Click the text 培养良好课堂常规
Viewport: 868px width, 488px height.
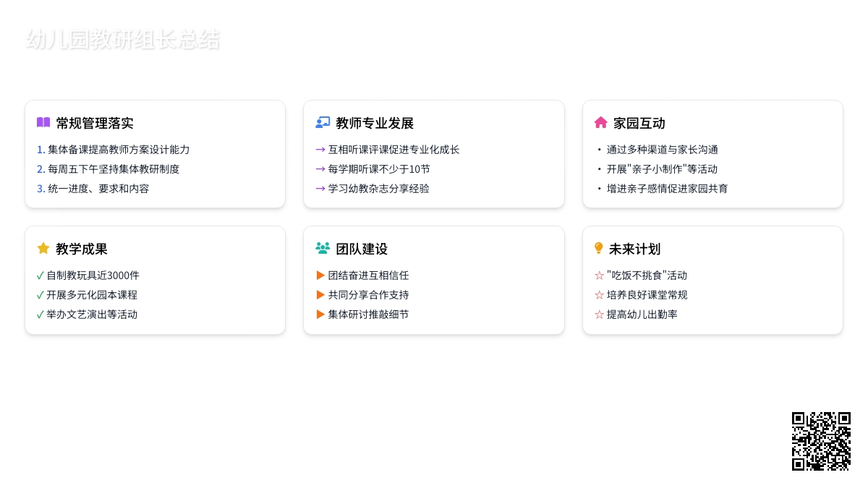click(647, 295)
